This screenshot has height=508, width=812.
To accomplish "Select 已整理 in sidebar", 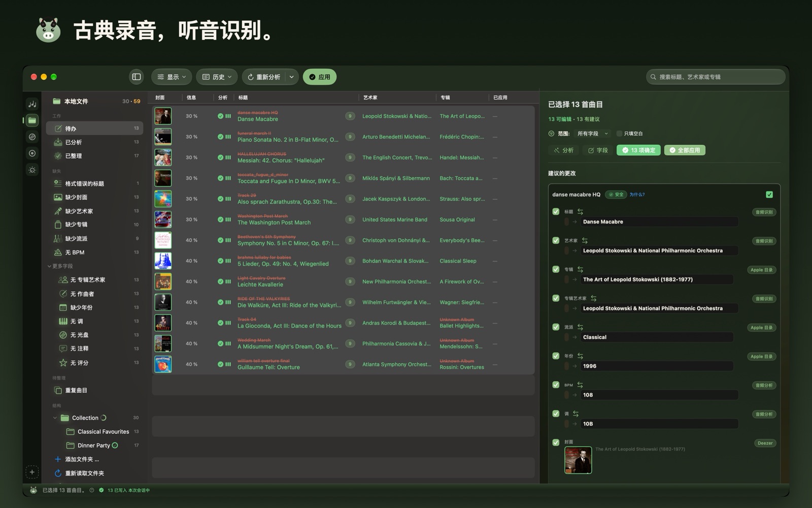I will 94,156.
